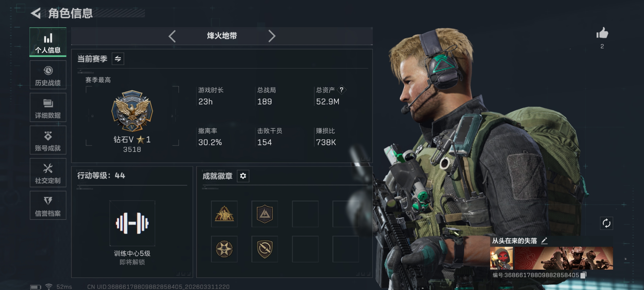The height and width of the screenshot is (290, 644).
Task: Open the 账号成就 tab
Action: pos(48,140)
